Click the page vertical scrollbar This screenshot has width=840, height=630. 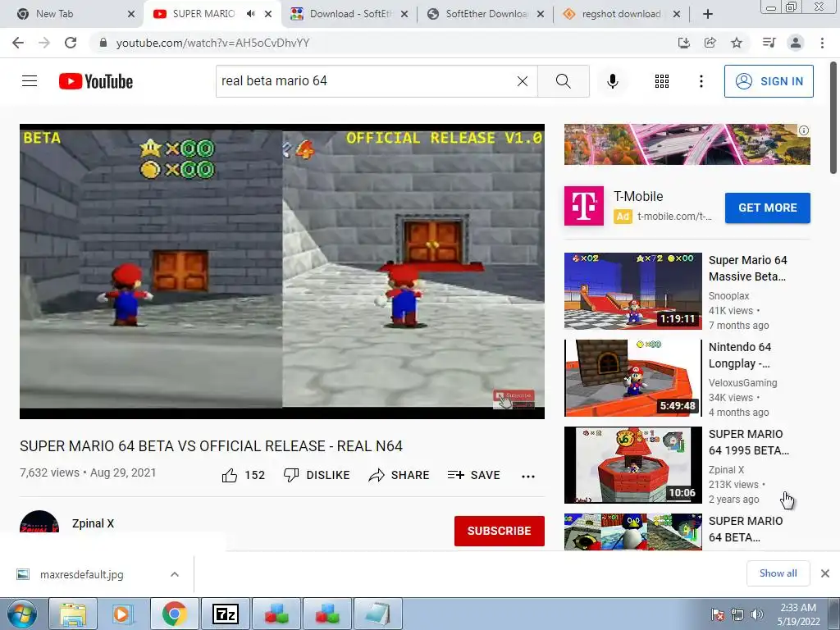tap(833, 118)
